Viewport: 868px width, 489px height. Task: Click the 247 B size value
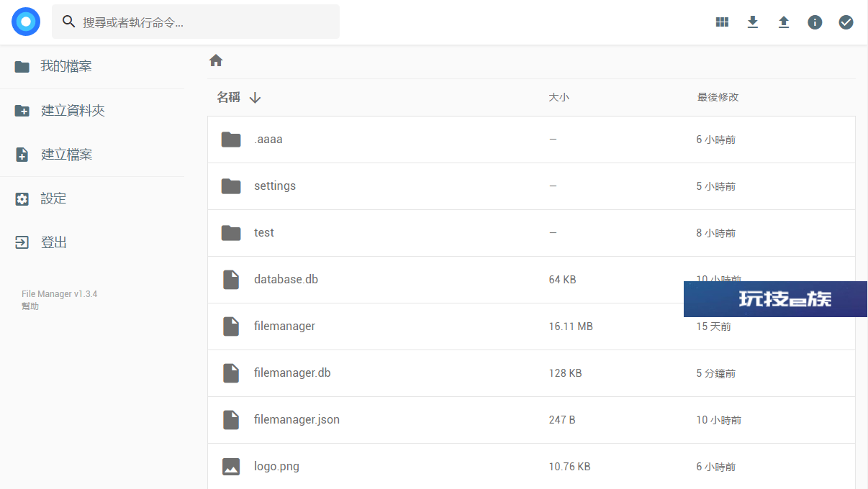[562, 420]
